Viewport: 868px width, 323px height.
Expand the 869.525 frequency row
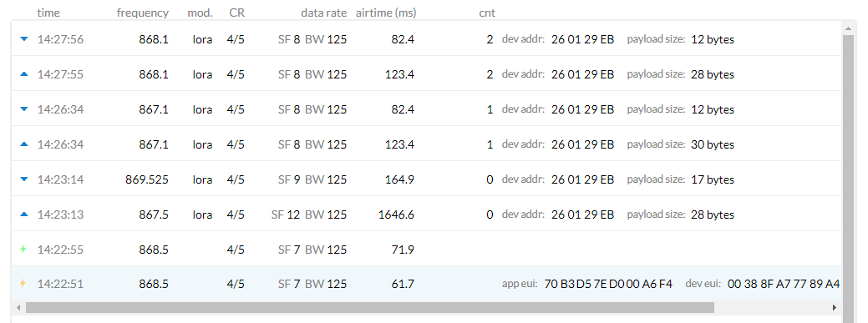tap(426, 179)
